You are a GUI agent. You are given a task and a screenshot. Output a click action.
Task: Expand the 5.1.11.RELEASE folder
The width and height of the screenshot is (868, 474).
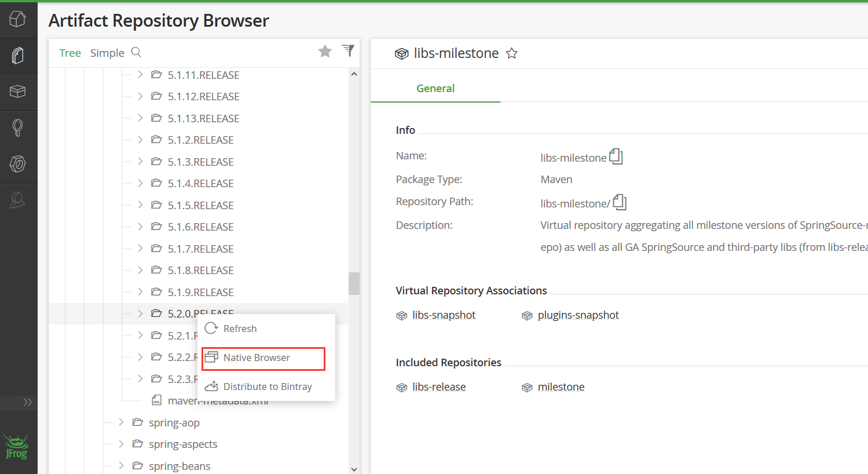[140, 75]
